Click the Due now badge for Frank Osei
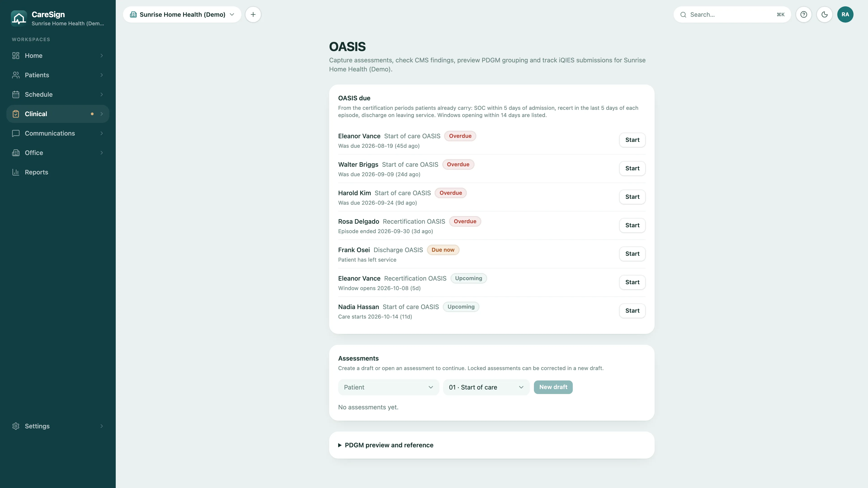This screenshot has height=488, width=868. pos(443,250)
